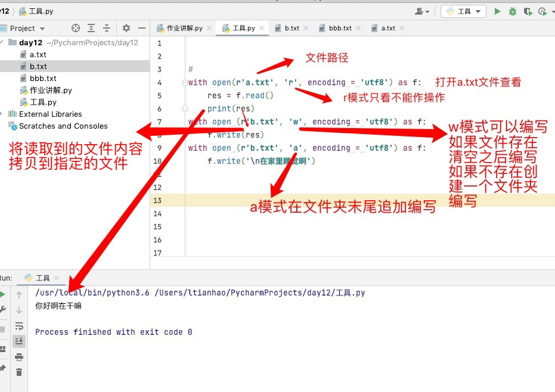Viewport: 555px width, 392px height.
Task: Expand all items in Project panel
Action: 91,28
